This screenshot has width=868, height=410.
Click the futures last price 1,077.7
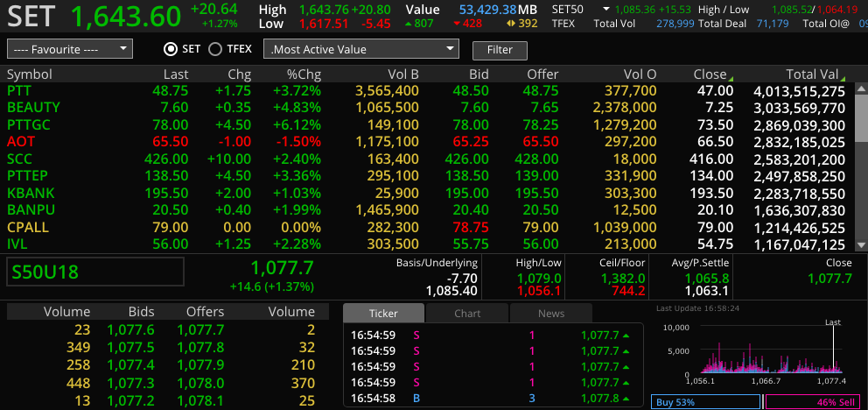point(283,268)
